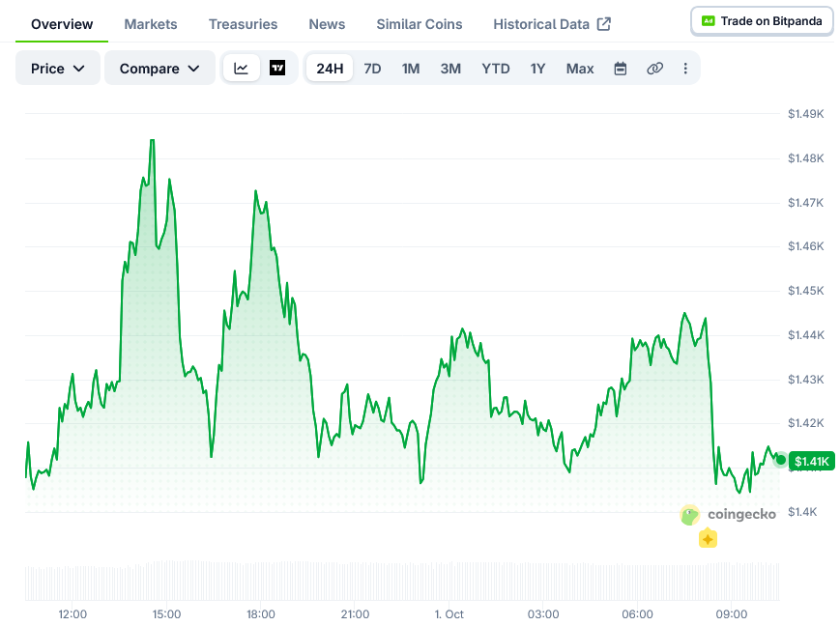This screenshot has width=840, height=626.
Task: Select the Max time range
Action: pos(580,69)
